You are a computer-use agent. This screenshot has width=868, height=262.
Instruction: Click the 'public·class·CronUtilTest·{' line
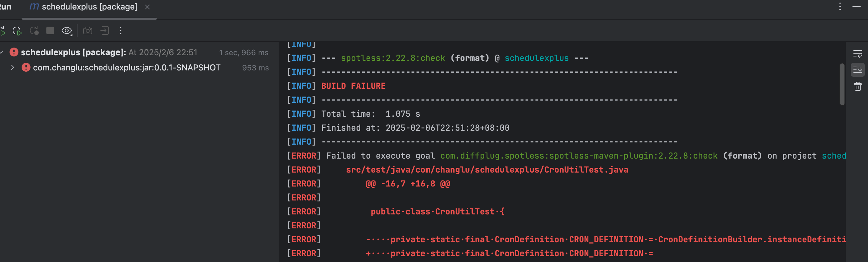(x=437, y=212)
